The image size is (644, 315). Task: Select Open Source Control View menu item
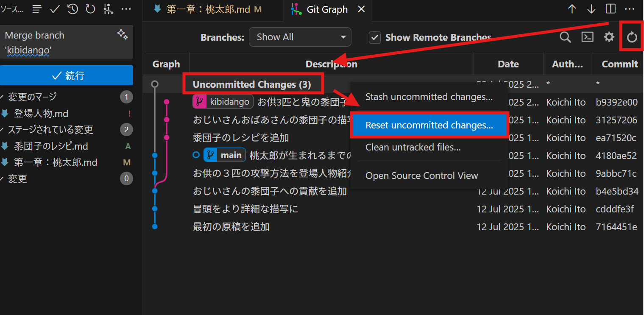pos(429,176)
